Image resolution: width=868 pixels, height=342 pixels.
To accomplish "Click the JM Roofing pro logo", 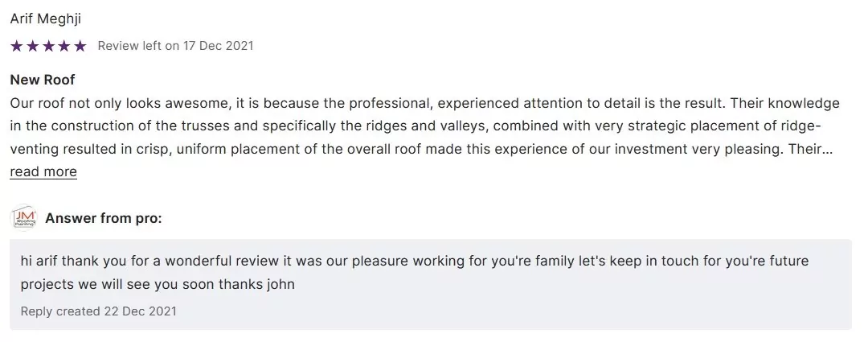I will [x=23, y=218].
